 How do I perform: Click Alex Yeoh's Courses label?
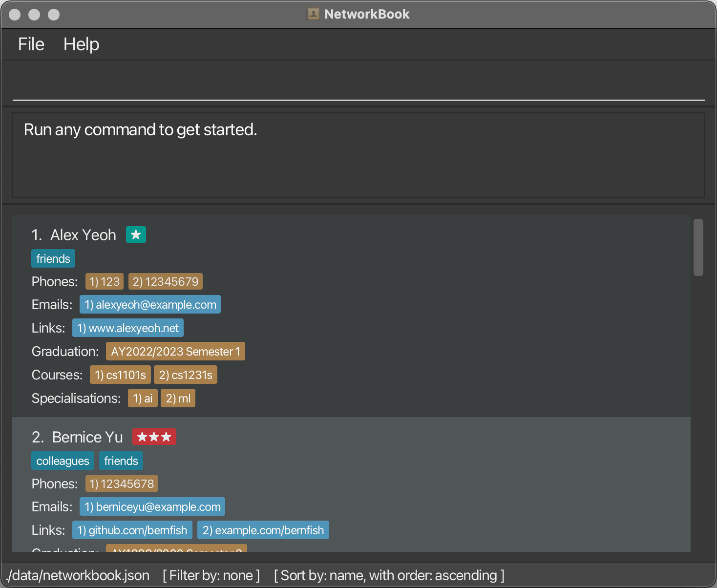coord(57,375)
